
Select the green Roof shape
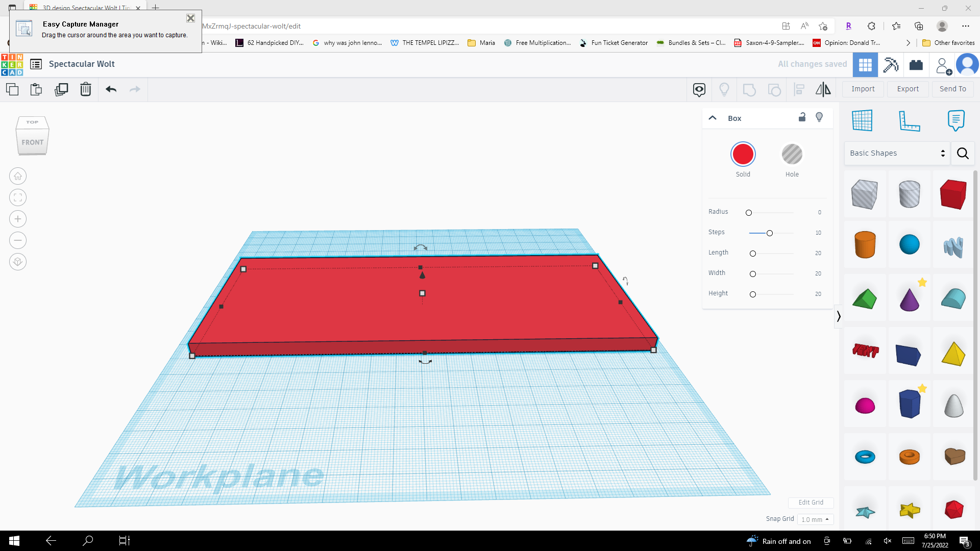(865, 299)
